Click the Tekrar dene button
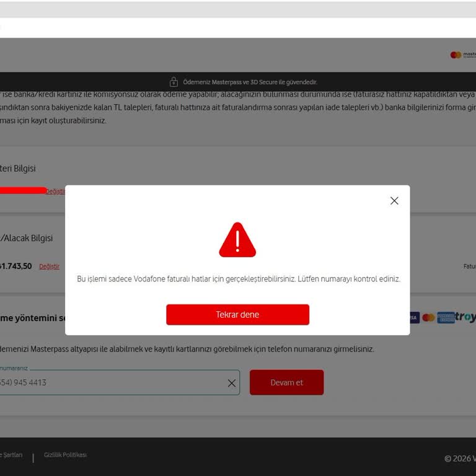This screenshot has height=476, width=476. [x=238, y=314]
